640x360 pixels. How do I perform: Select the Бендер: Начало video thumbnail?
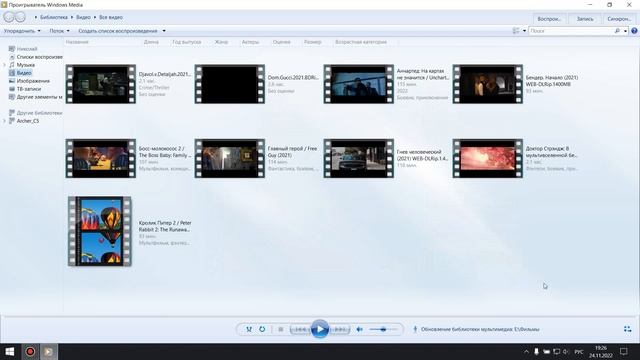coord(488,84)
